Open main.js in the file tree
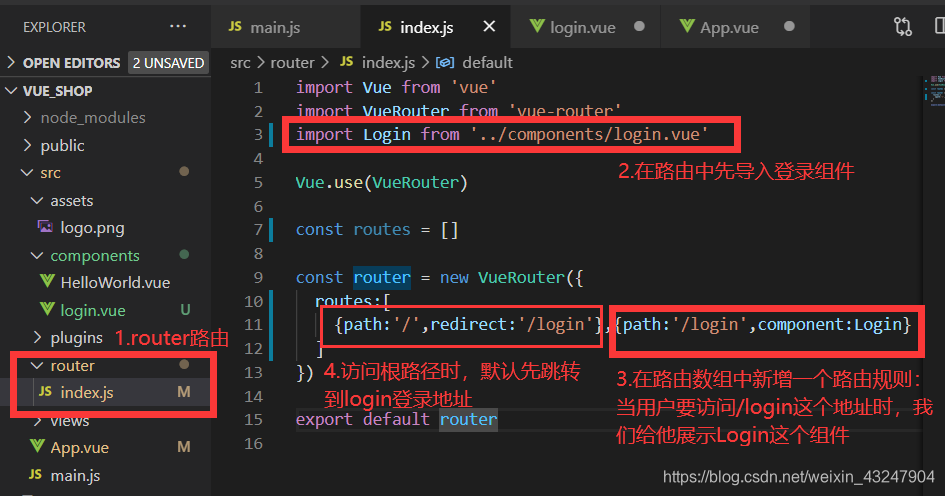The width and height of the screenshot is (945, 496). coord(75,476)
